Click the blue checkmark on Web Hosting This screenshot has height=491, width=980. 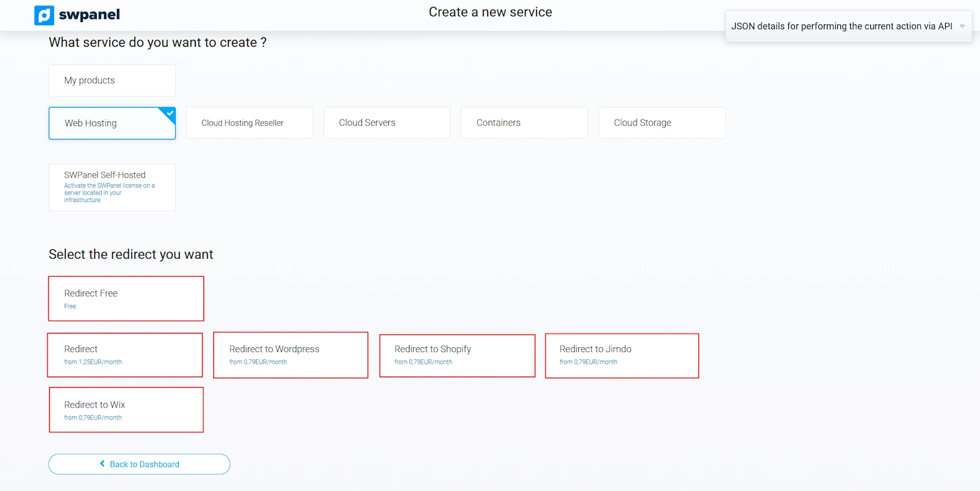(170, 113)
